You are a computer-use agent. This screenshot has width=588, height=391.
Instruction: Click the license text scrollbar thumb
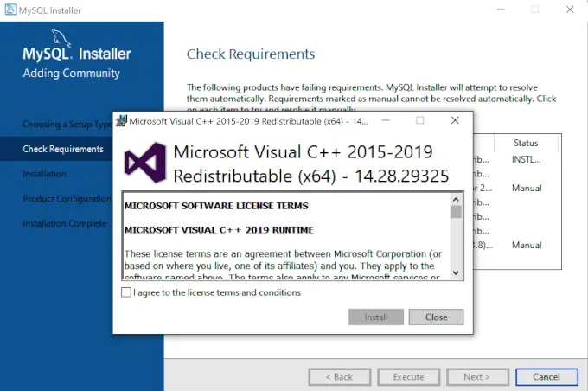point(456,211)
